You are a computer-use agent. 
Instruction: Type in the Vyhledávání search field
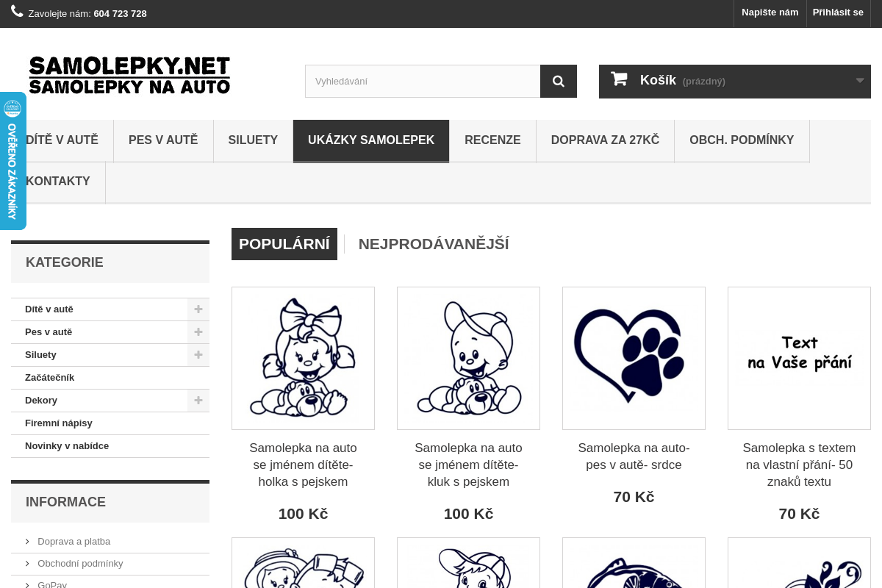[423, 82]
